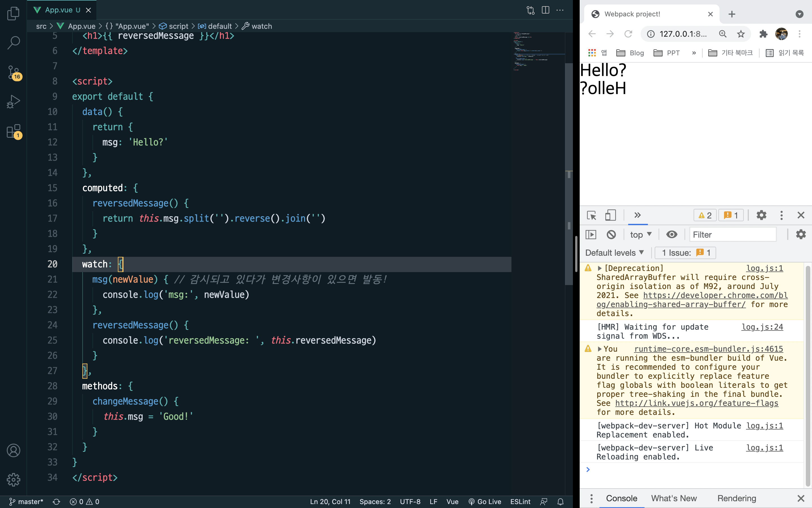The height and width of the screenshot is (508, 812).
Task: Open runtime-core.esm-bundler.js:4615 source link
Action: pyautogui.click(x=708, y=349)
